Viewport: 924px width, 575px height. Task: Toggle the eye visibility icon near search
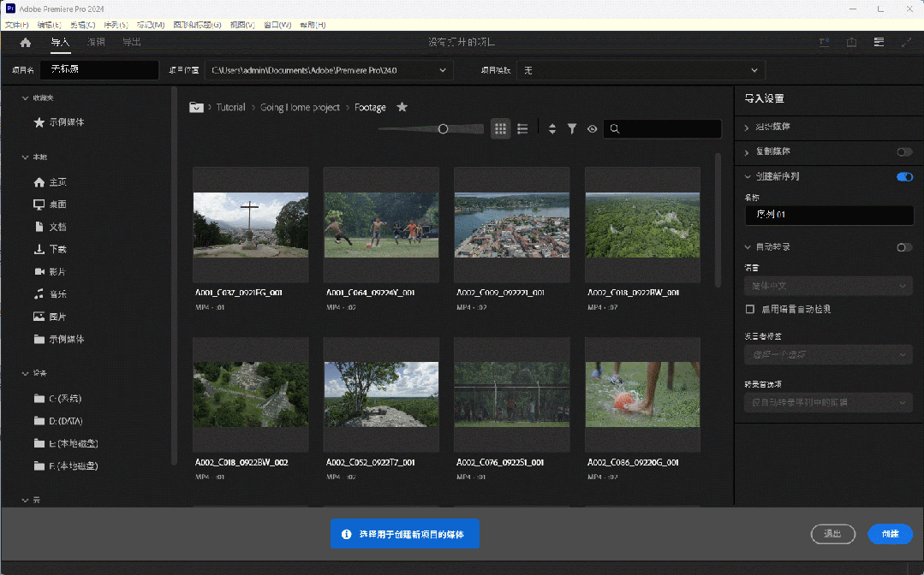click(x=592, y=129)
